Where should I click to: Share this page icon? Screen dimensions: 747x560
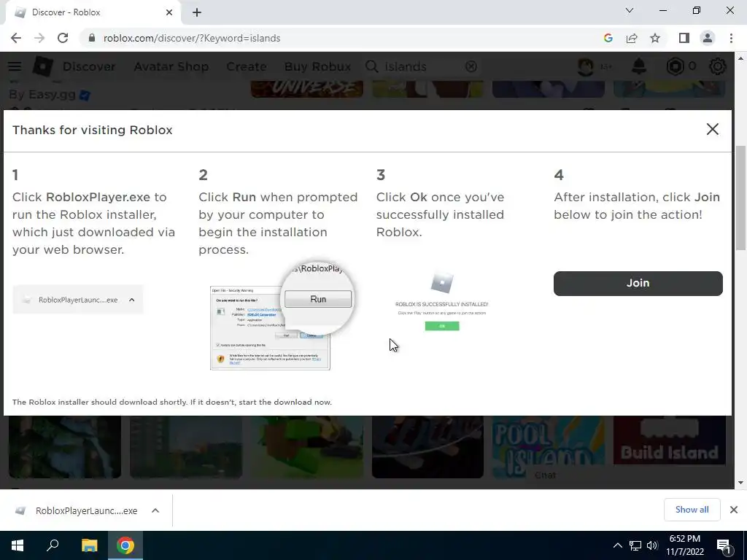(x=632, y=38)
